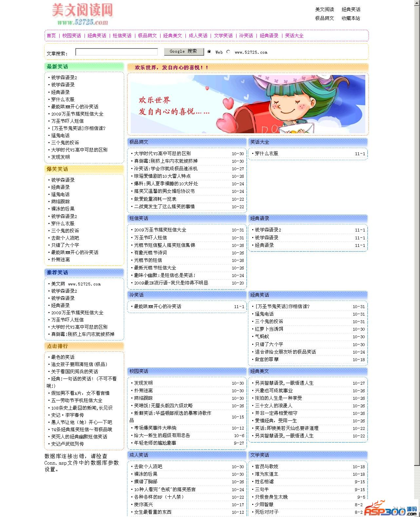Open 只恨妾身生太晚 joke link
Viewport: 420px width, 517px height.
(271, 497)
